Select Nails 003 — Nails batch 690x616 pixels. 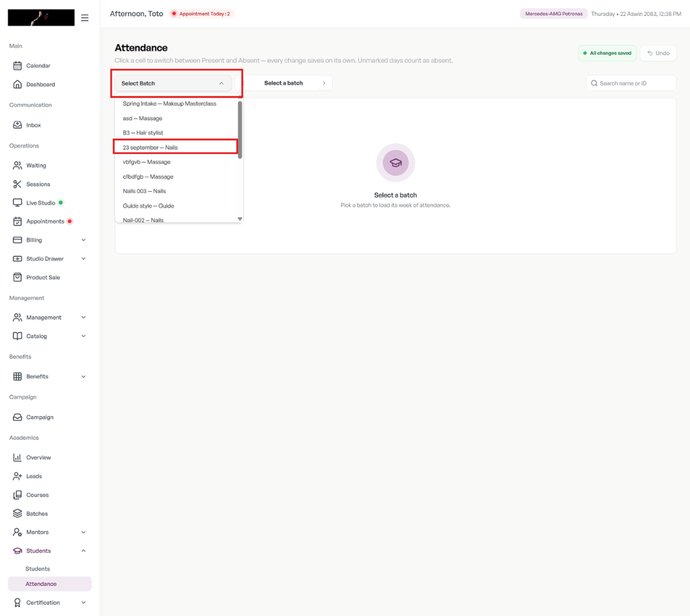176,191
